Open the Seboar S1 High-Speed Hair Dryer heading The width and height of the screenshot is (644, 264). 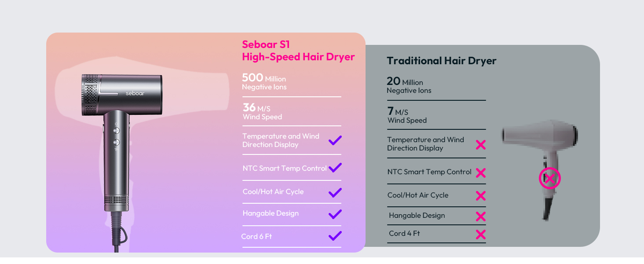(298, 51)
